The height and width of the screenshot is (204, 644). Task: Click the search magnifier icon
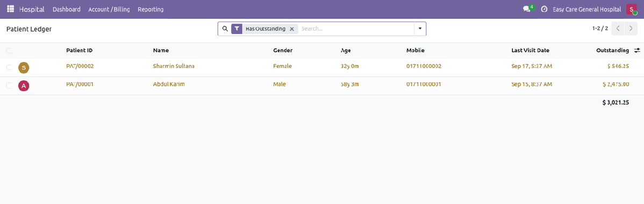click(225, 29)
